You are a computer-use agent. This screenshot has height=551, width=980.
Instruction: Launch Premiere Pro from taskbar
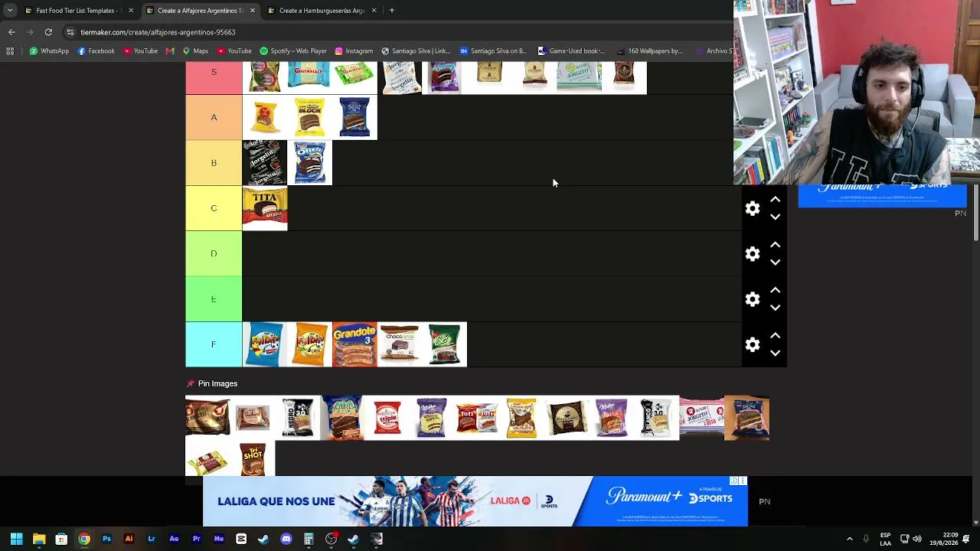[x=196, y=540]
